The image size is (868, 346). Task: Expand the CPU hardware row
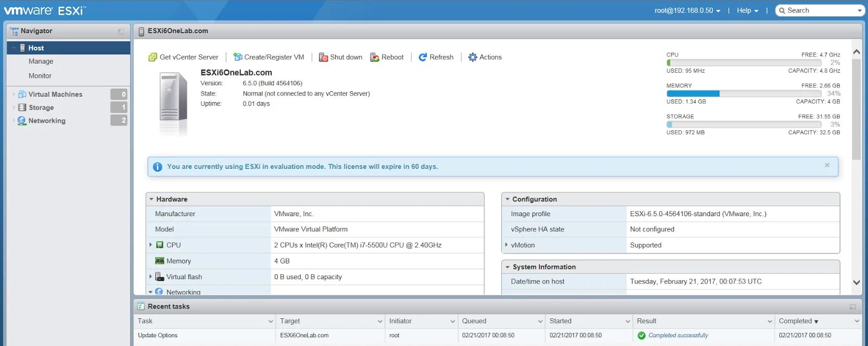click(151, 245)
